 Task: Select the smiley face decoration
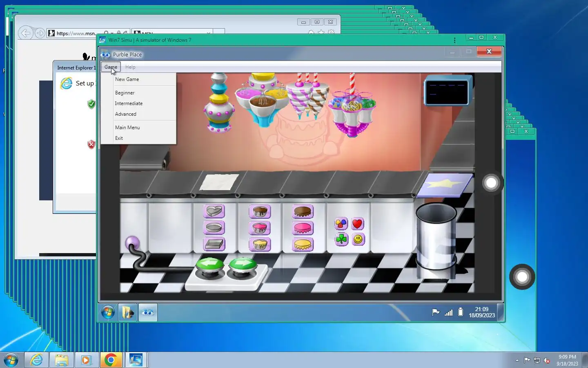(x=358, y=239)
